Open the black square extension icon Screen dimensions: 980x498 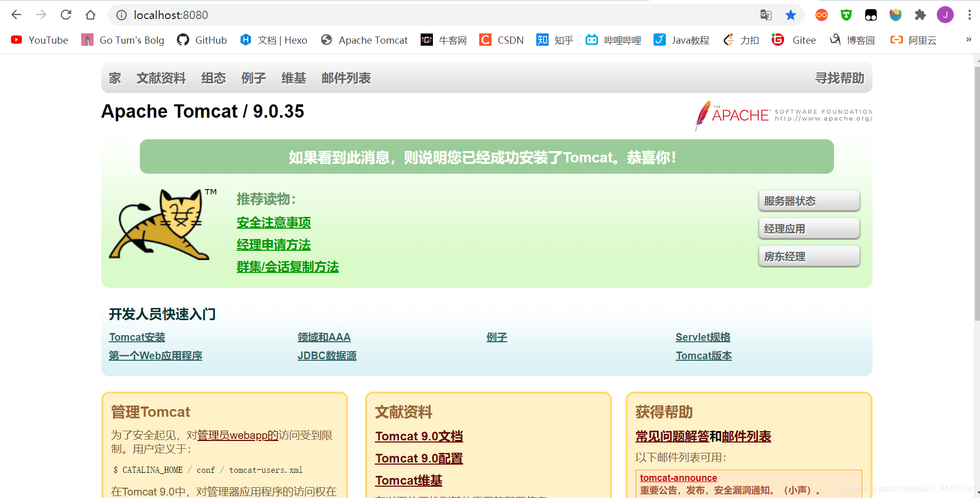[x=871, y=15]
